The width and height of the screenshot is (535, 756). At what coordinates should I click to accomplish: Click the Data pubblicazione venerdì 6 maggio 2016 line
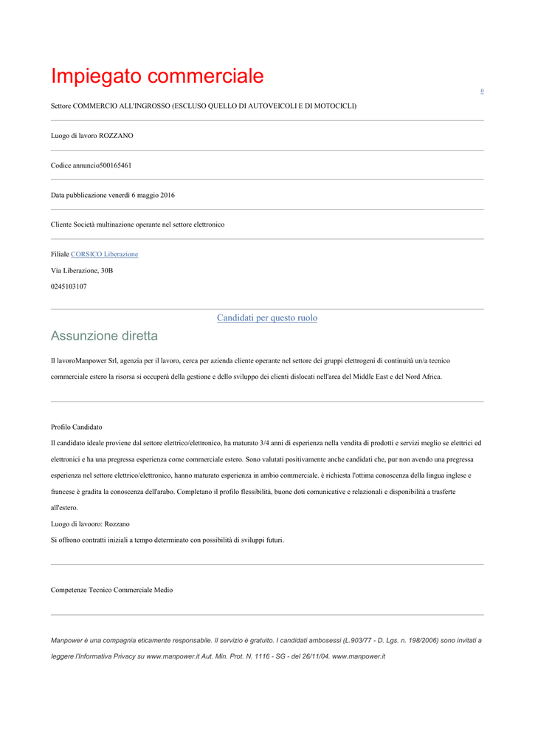(x=113, y=195)
